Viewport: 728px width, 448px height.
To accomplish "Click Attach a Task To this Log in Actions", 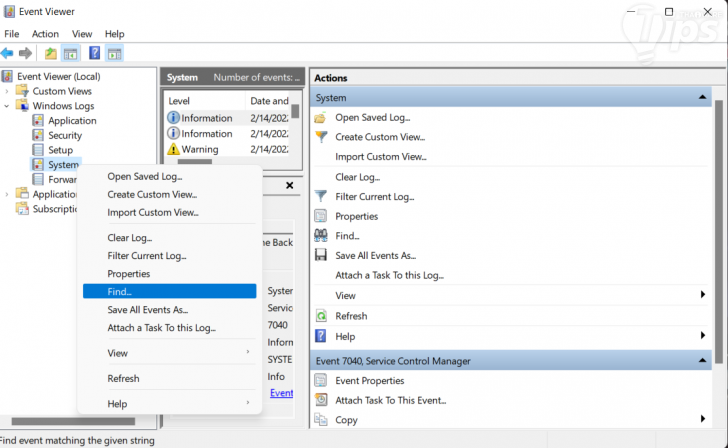I will [390, 275].
